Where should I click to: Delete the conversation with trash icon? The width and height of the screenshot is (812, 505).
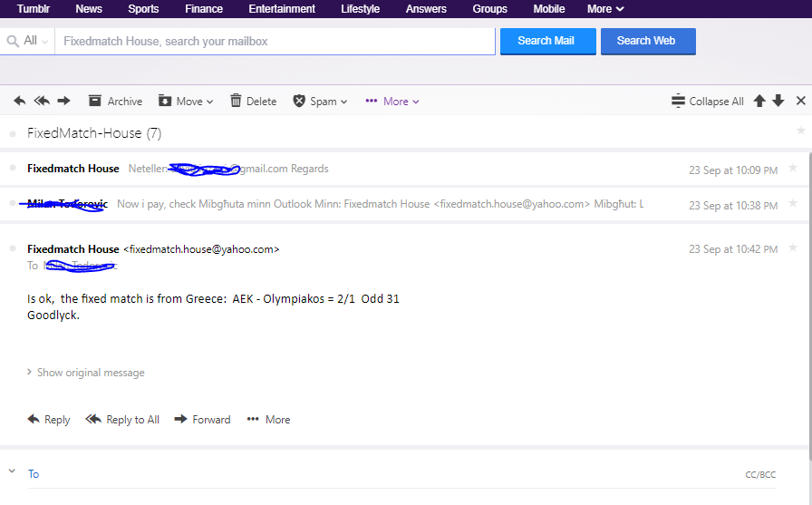[253, 101]
